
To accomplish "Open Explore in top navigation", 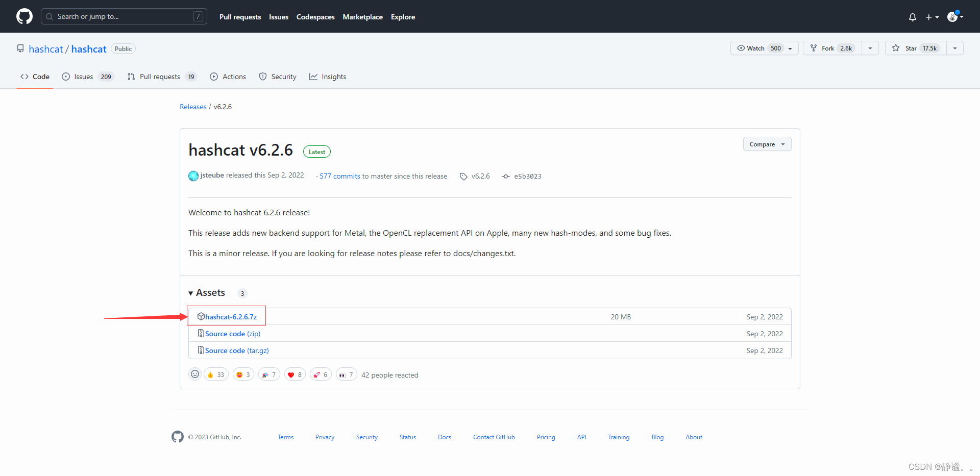I will pyautogui.click(x=403, y=17).
